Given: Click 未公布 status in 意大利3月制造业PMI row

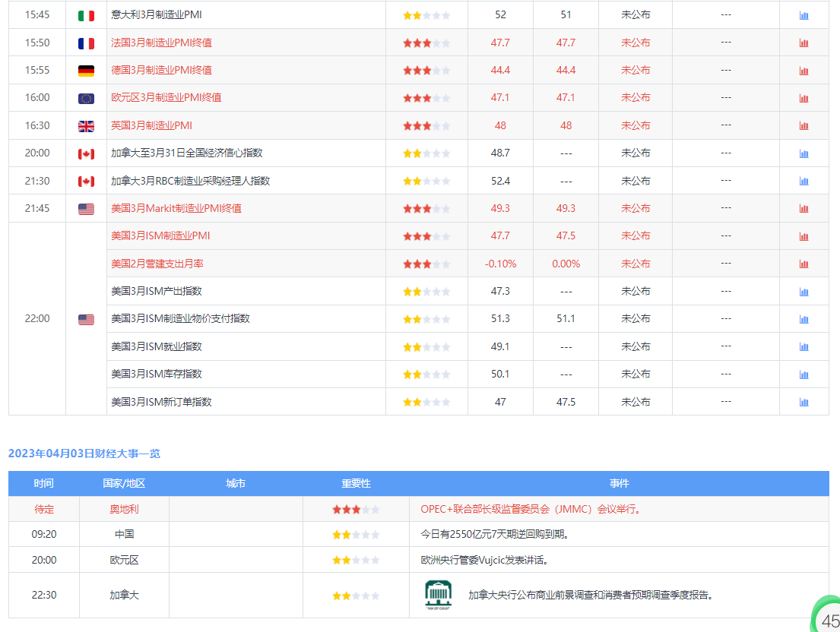Looking at the screenshot, I should [x=636, y=15].
